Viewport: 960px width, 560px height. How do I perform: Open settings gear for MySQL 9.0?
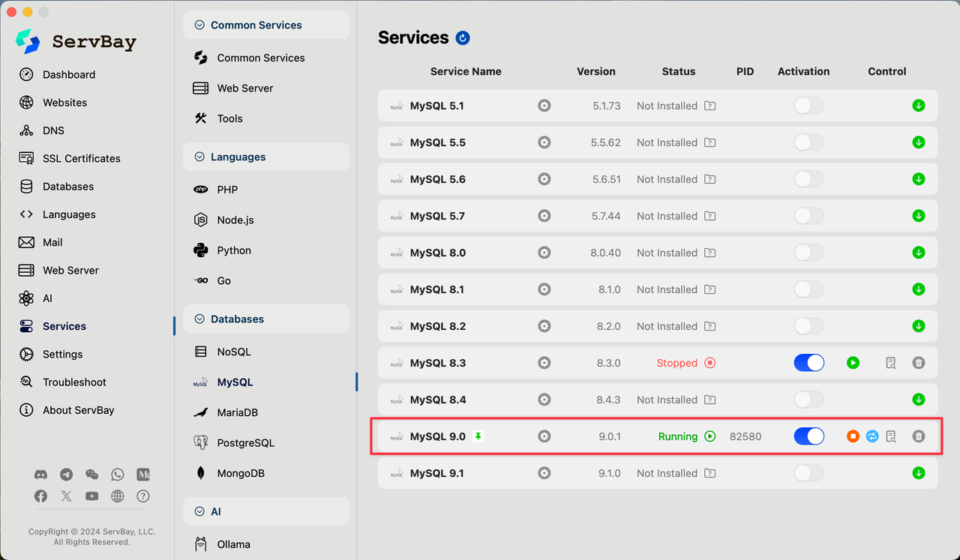click(544, 436)
